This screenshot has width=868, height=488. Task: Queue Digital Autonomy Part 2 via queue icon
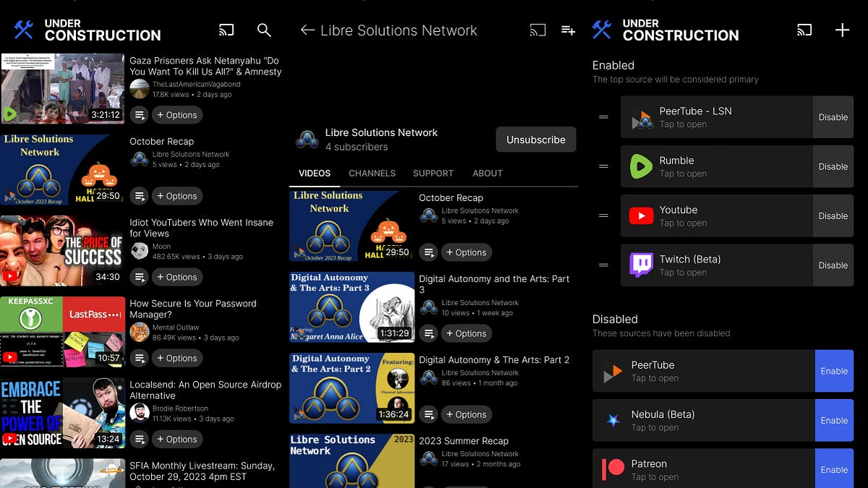click(429, 414)
